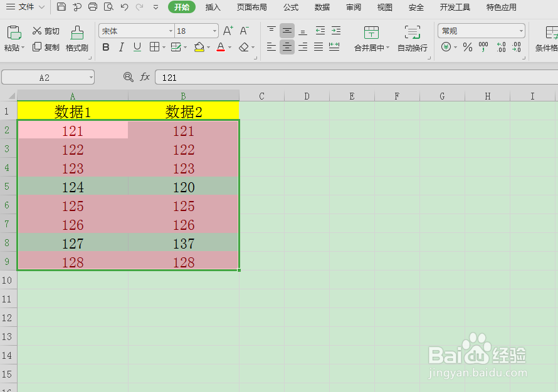Click the Paste icon
Viewport: 558px width, 392px height.
click(14, 33)
